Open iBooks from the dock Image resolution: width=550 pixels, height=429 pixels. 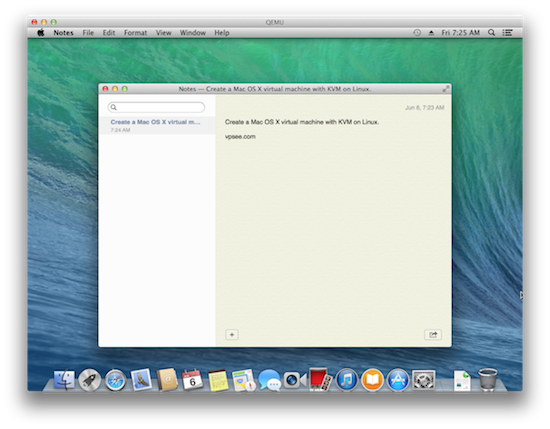[372, 380]
